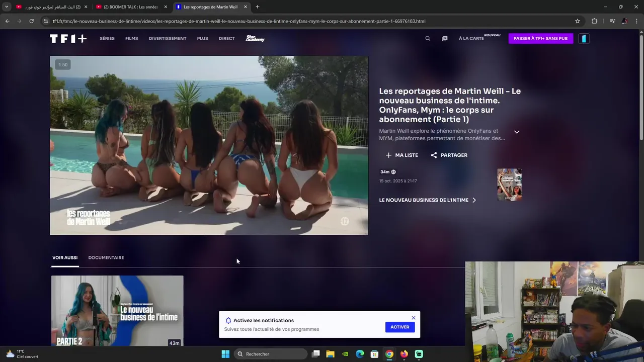Screen dimensions: 644x362
Task: Open Task View on the taskbar
Action: 316,354
